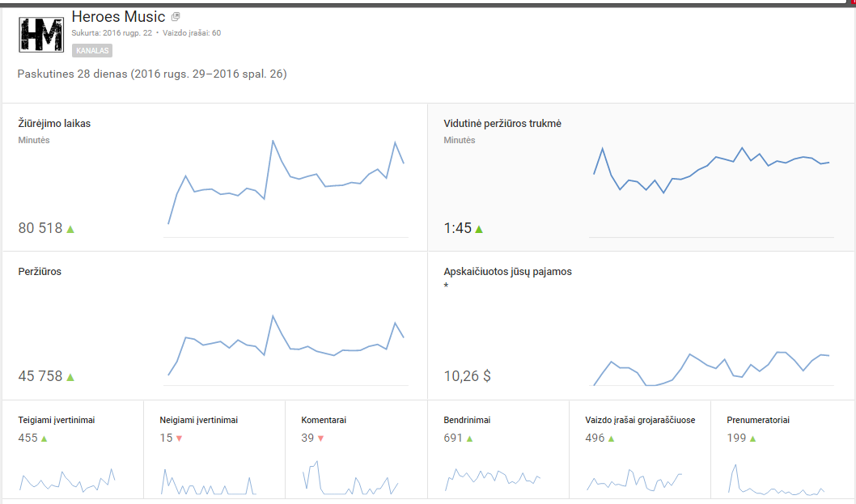Click green up arrow beside 45 758
856x504 pixels.
coord(70,377)
